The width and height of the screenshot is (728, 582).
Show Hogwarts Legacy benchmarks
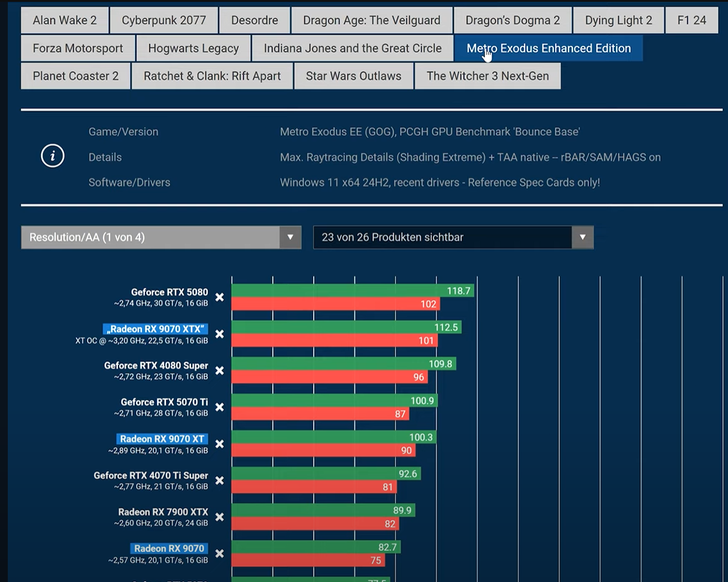pos(193,48)
